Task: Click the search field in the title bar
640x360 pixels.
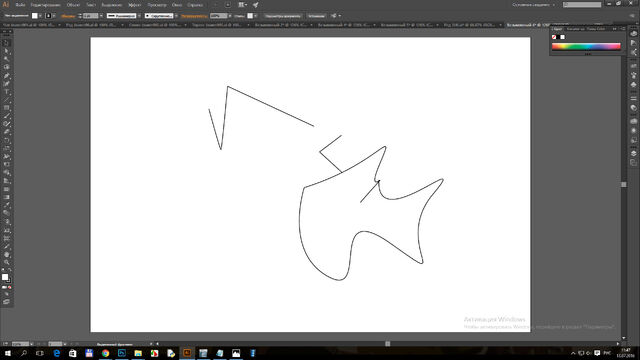Action: click(582, 5)
